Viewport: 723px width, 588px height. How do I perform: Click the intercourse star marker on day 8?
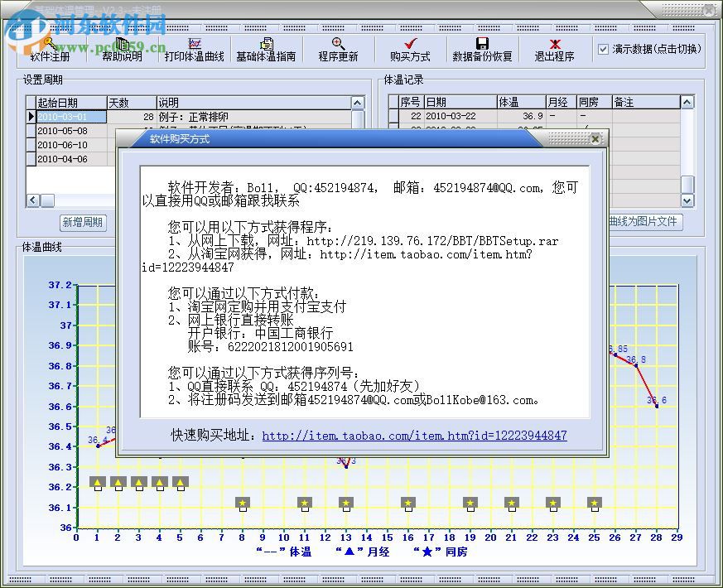pyautogui.click(x=243, y=504)
